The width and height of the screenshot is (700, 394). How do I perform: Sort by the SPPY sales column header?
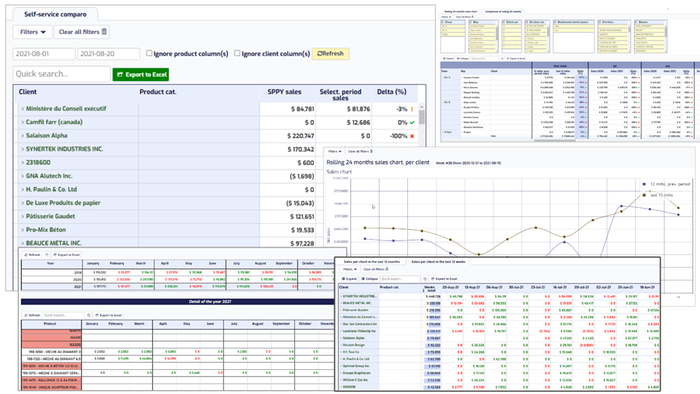pos(284,92)
